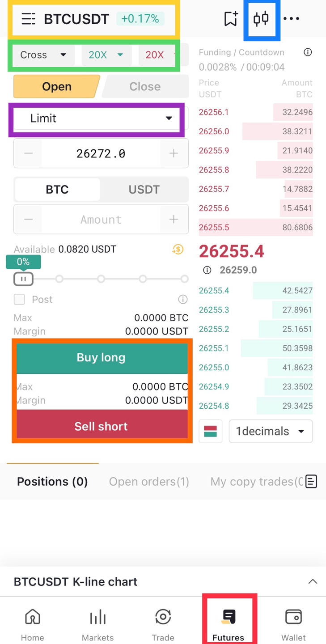The height and width of the screenshot is (644, 326).
Task: Switch amount unit to USDT
Action: (x=144, y=190)
